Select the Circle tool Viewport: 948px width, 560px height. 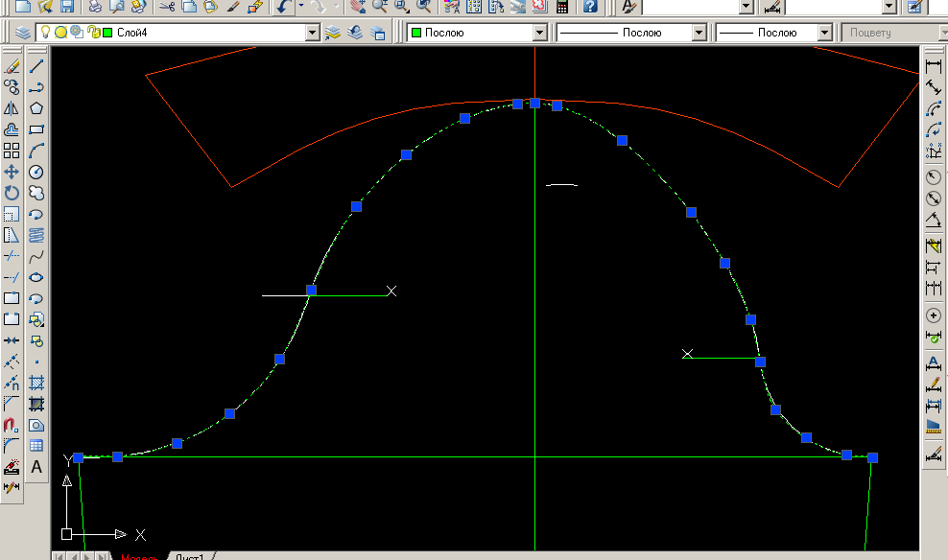(x=36, y=172)
